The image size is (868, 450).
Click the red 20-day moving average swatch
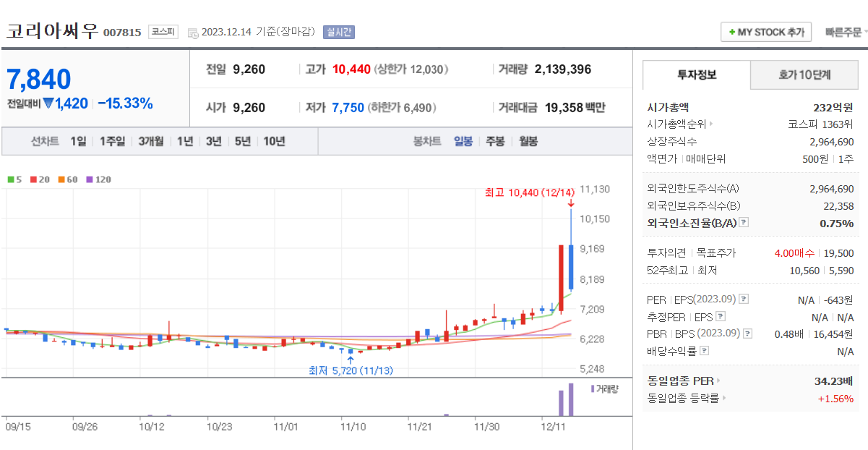point(33,179)
